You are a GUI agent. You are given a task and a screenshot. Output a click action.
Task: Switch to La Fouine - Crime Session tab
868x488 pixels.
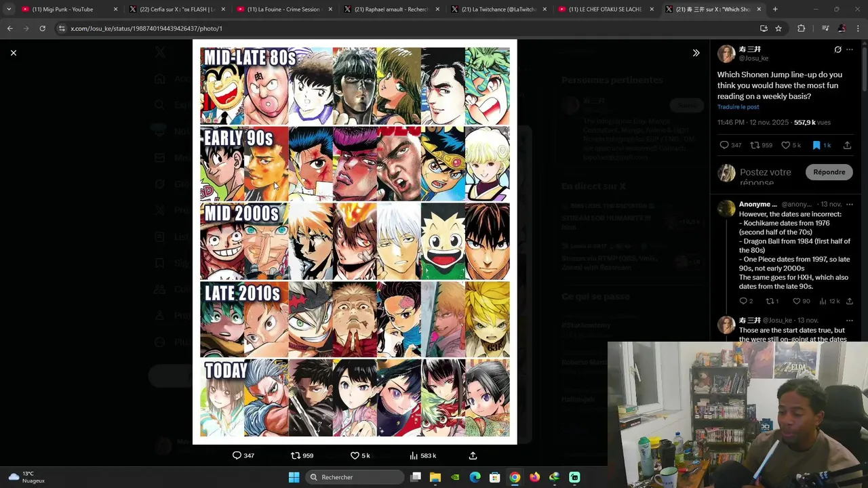[x=283, y=9]
